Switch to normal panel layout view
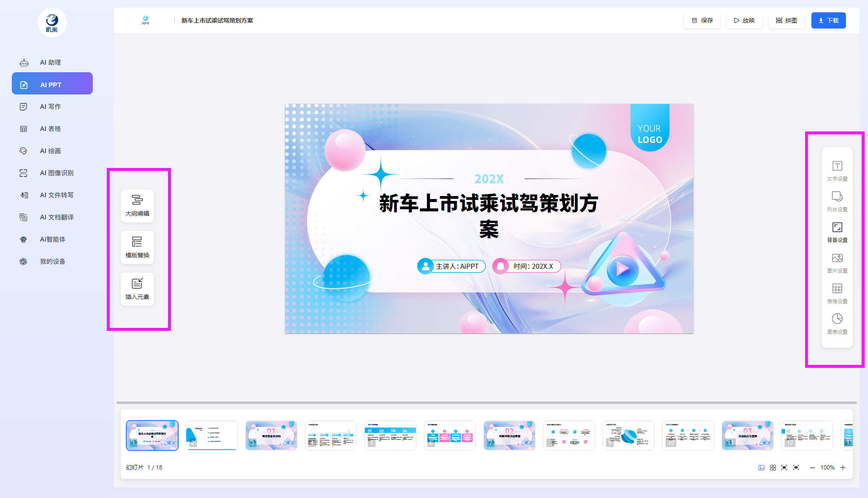This screenshot has height=498, width=868. (761, 467)
